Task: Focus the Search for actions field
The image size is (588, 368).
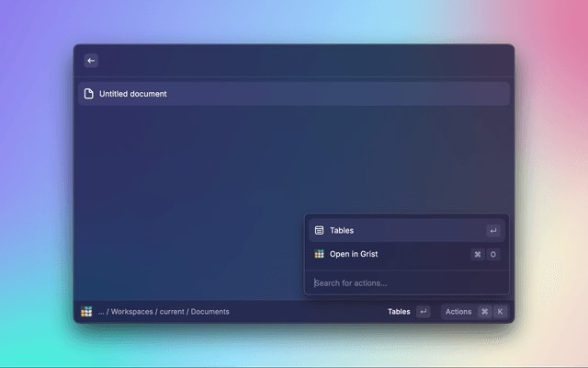Action: 404,282
